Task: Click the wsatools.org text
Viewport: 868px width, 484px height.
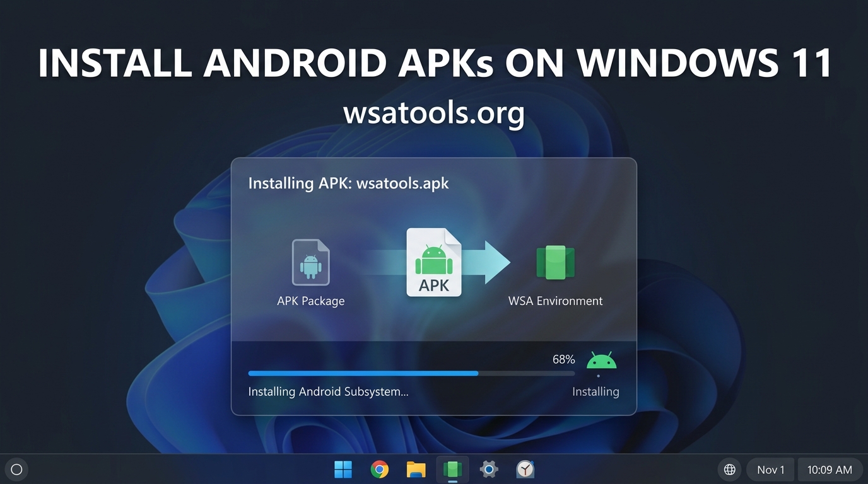Action: [x=434, y=113]
